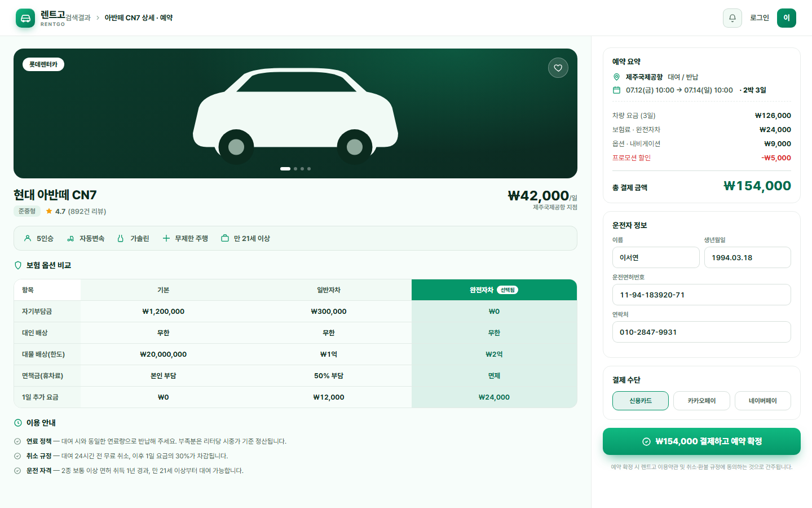Click the 로그인 link
Screen dimensions: 812x508
pyautogui.click(x=760, y=18)
